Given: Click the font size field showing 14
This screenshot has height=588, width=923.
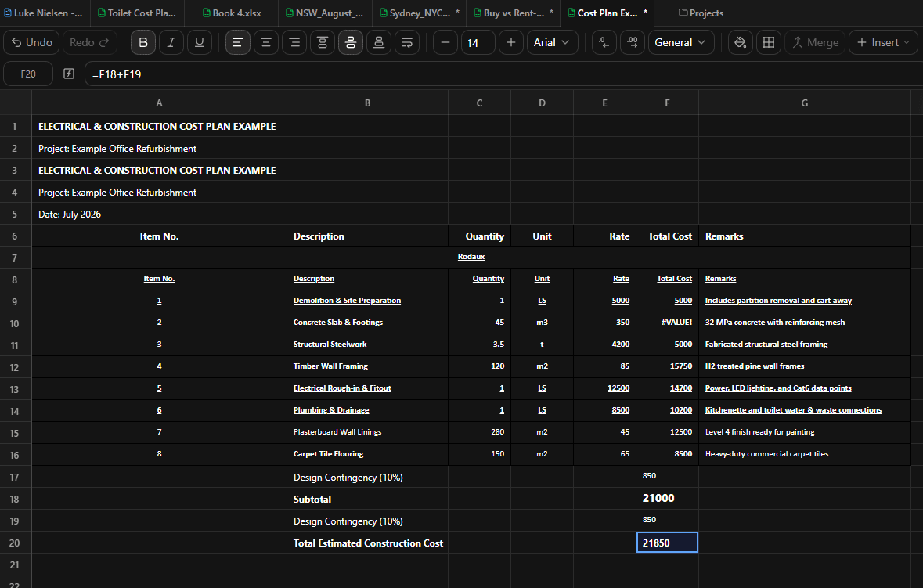Looking at the screenshot, I should click(x=478, y=42).
